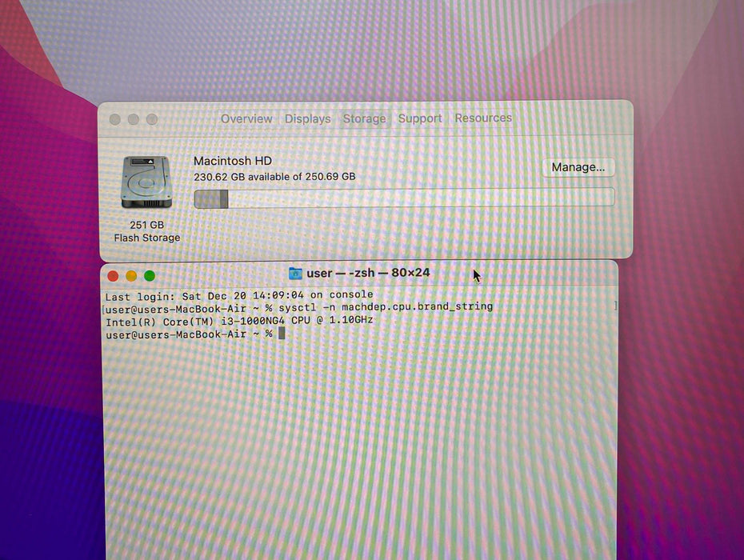Click the Manage... button

[x=578, y=167]
